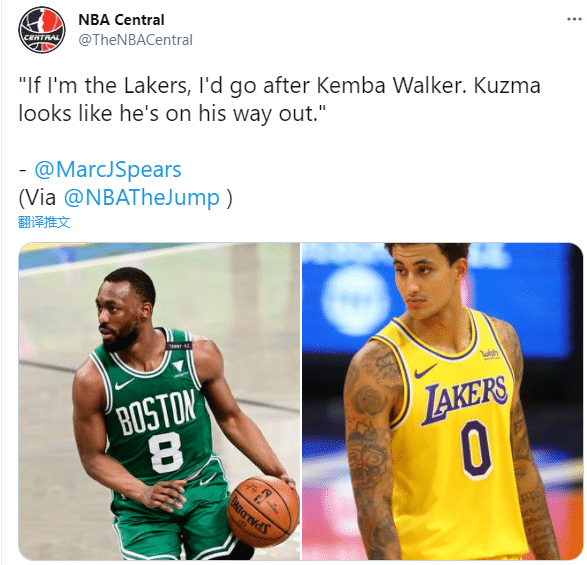This screenshot has height=565, width=587.
Task: Click the Nike swoosh on Lakers jersey
Action: 425,371
